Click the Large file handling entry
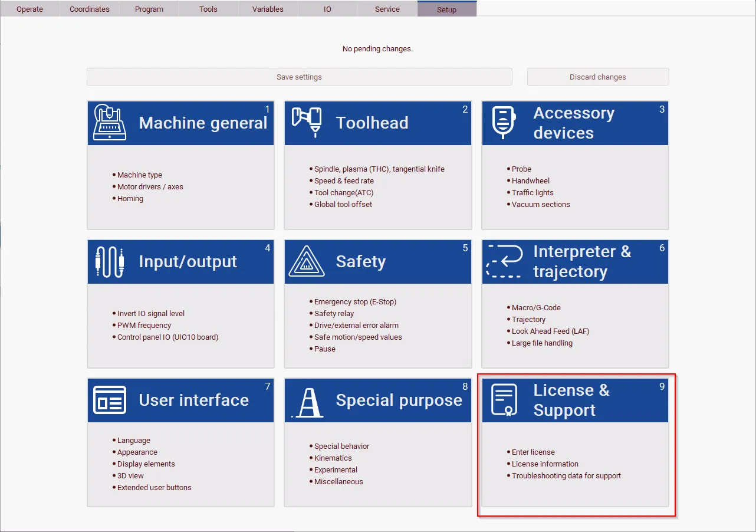 point(542,343)
